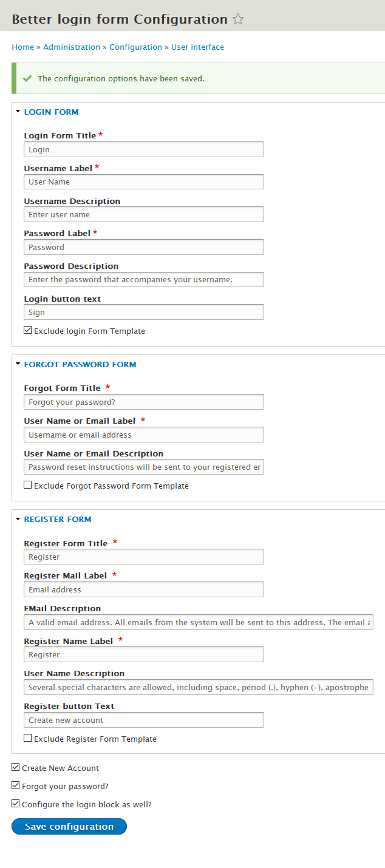Click the star shortcut icon beside title
The width and height of the screenshot is (385, 868).
(238, 19)
